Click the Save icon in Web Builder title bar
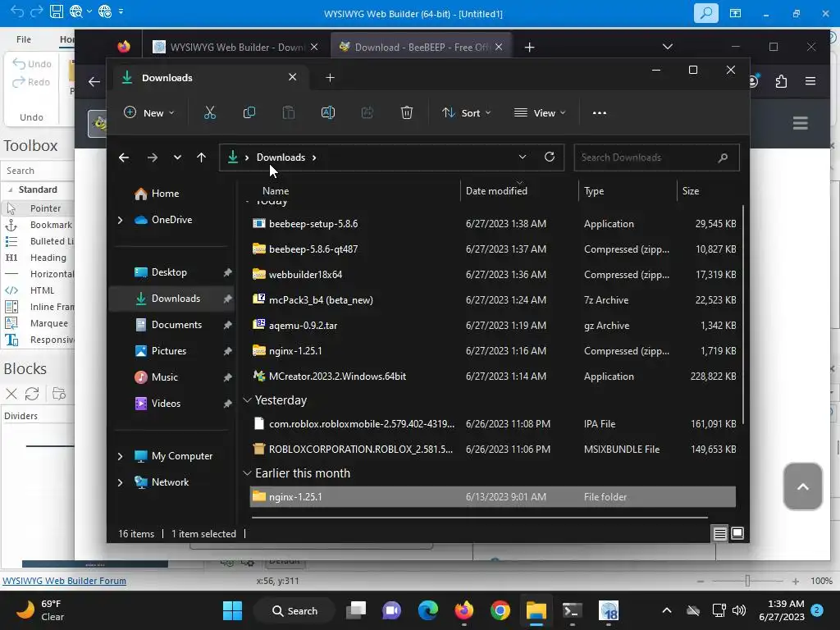Viewport: 840px width, 630px height. pos(57,11)
